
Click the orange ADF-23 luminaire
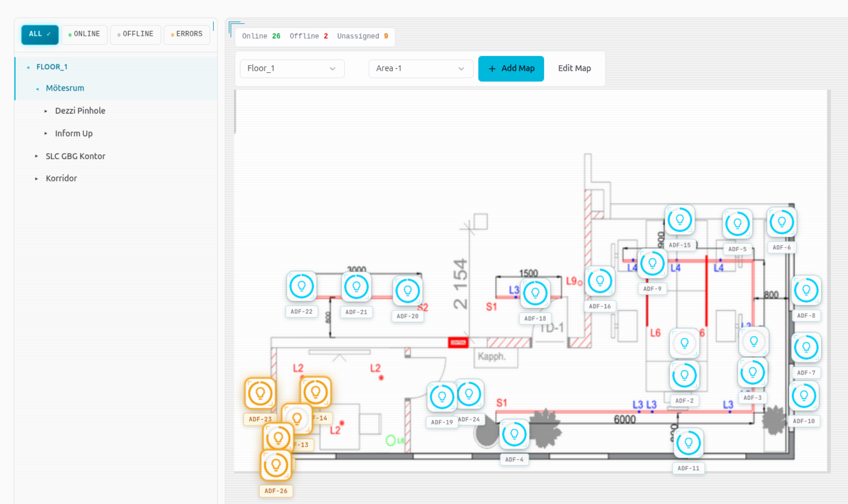pyautogui.click(x=260, y=393)
